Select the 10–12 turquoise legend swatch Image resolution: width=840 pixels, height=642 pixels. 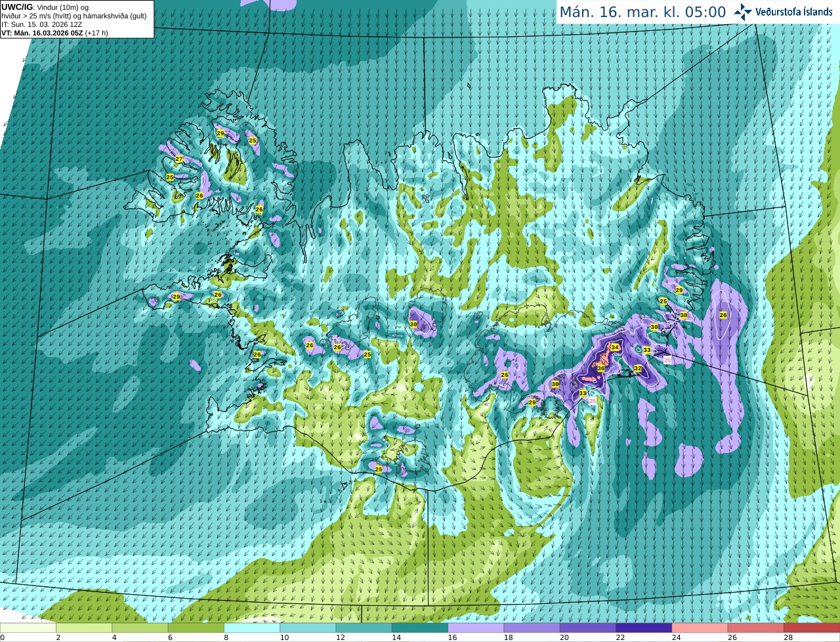click(x=308, y=628)
